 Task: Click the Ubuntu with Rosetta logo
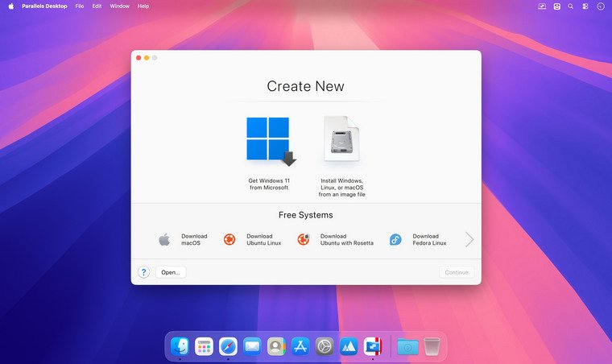tap(304, 239)
